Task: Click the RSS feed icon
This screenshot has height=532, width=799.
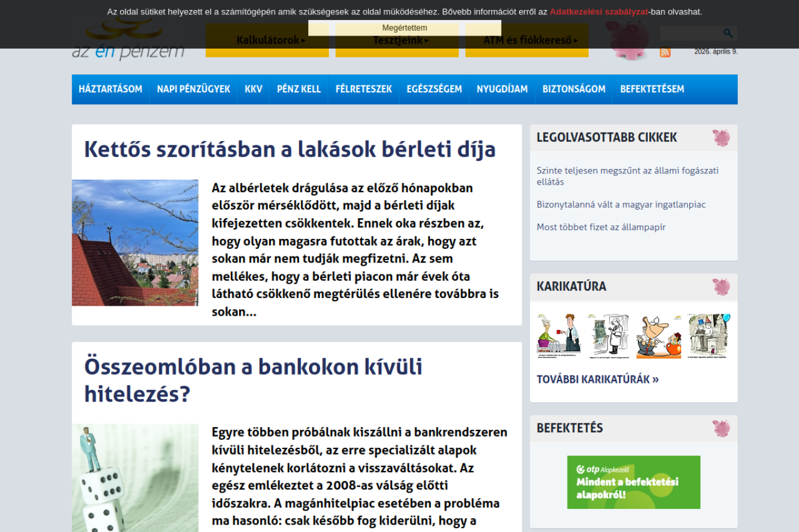Action: click(665, 52)
